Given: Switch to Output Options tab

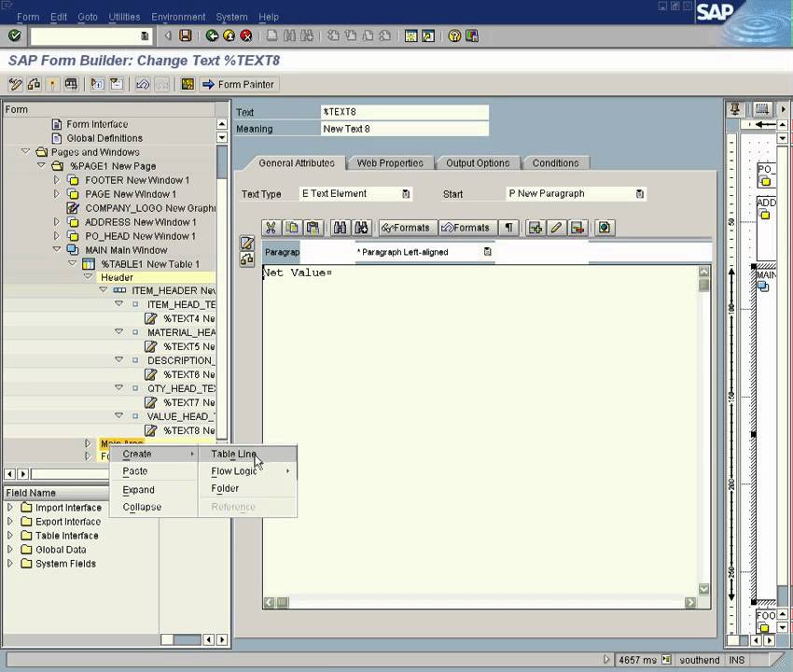Looking at the screenshot, I should click(x=478, y=163).
